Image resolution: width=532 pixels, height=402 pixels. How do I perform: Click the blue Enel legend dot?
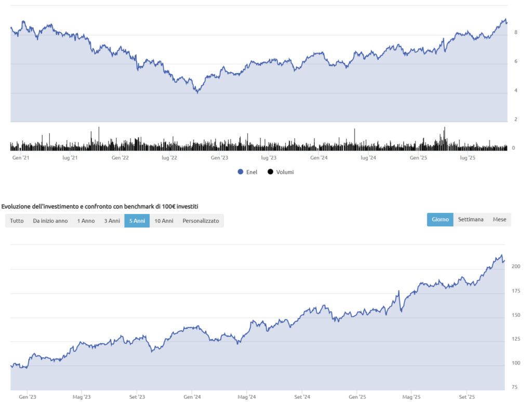(240, 172)
